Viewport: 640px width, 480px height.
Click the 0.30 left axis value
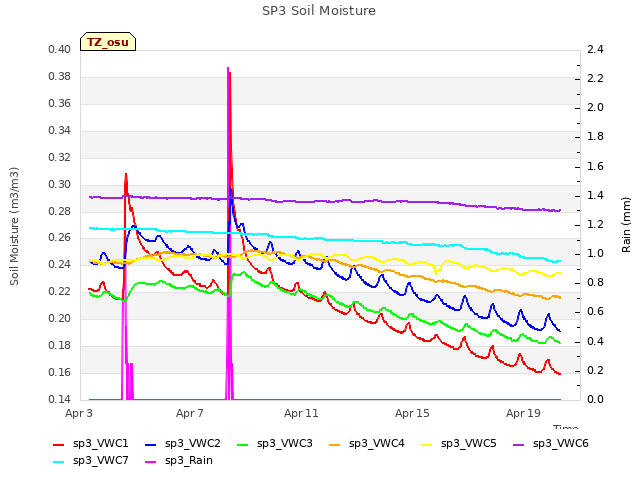[60, 184]
